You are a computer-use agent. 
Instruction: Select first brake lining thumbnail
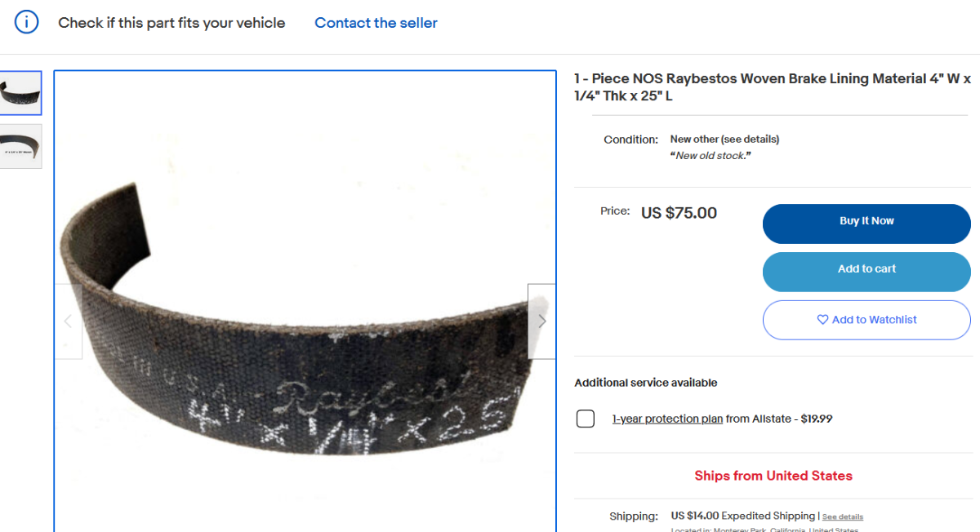(20, 93)
